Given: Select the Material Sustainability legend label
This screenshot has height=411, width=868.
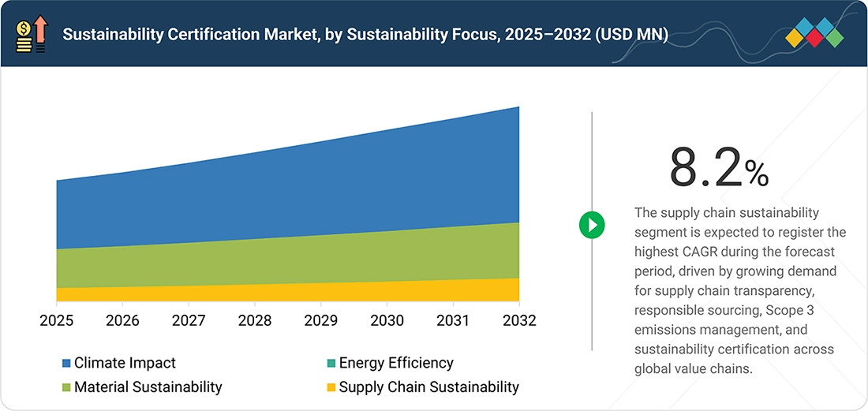Looking at the screenshot, I should [x=148, y=387].
